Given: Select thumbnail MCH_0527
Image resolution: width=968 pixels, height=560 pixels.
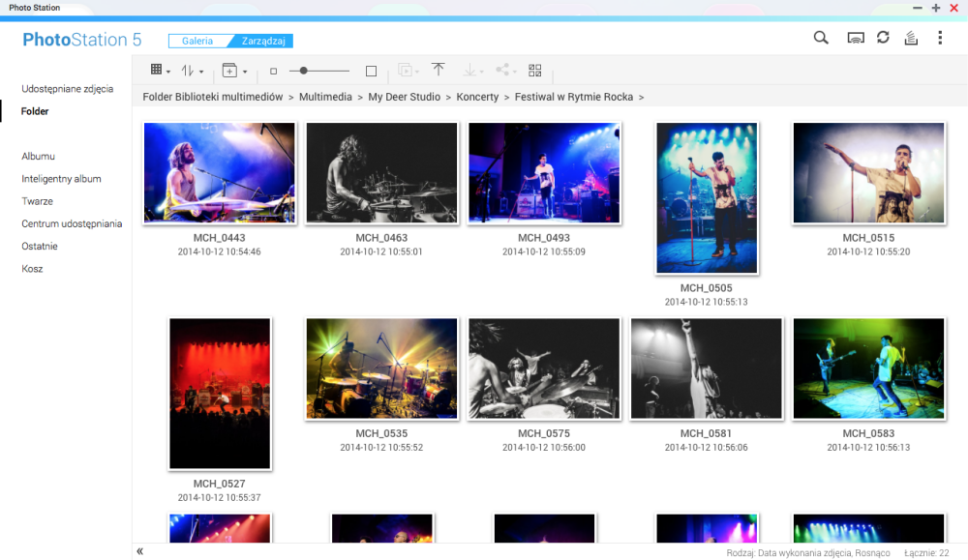Looking at the screenshot, I should [219, 394].
